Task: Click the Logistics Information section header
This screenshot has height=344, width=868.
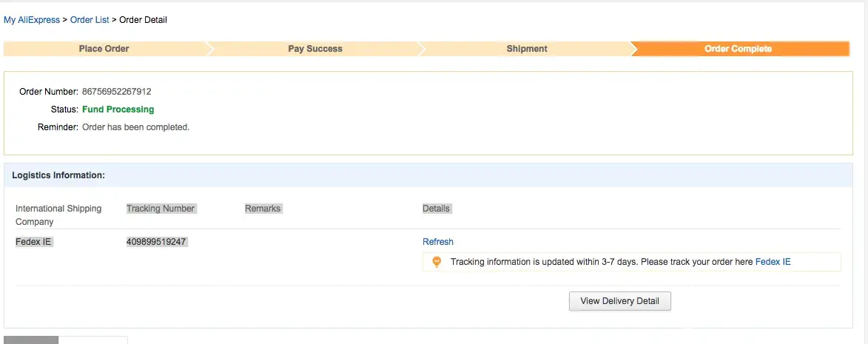Action: point(58,175)
